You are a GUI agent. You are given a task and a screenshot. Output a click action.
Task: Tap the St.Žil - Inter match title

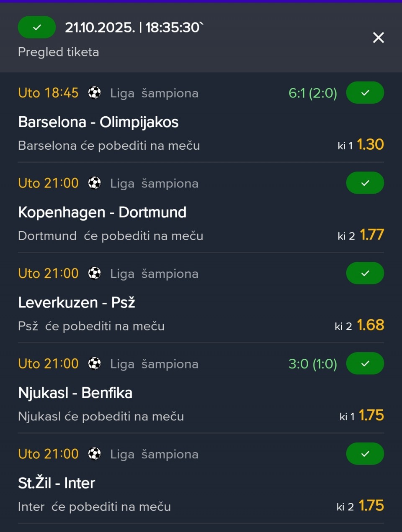click(x=57, y=483)
